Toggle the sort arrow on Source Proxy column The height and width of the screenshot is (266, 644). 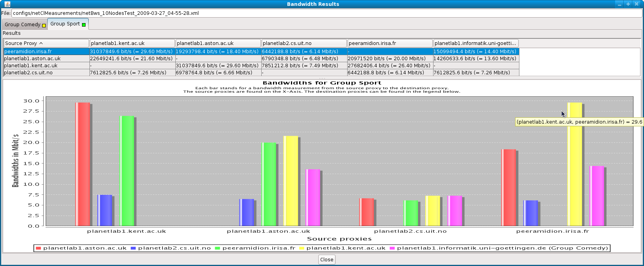[41, 43]
